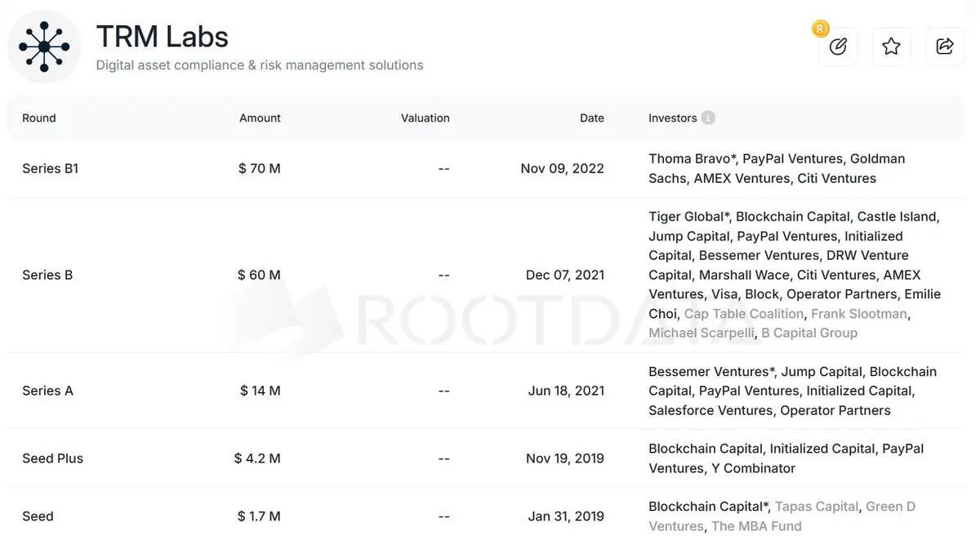This screenshot has width=980, height=554.
Task: Select the Seed round cell
Action: tap(38, 516)
